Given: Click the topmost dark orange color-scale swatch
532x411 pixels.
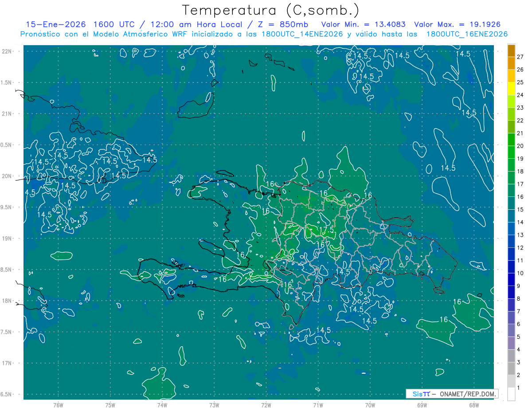Looking at the screenshot, I should tap(511, 51).
